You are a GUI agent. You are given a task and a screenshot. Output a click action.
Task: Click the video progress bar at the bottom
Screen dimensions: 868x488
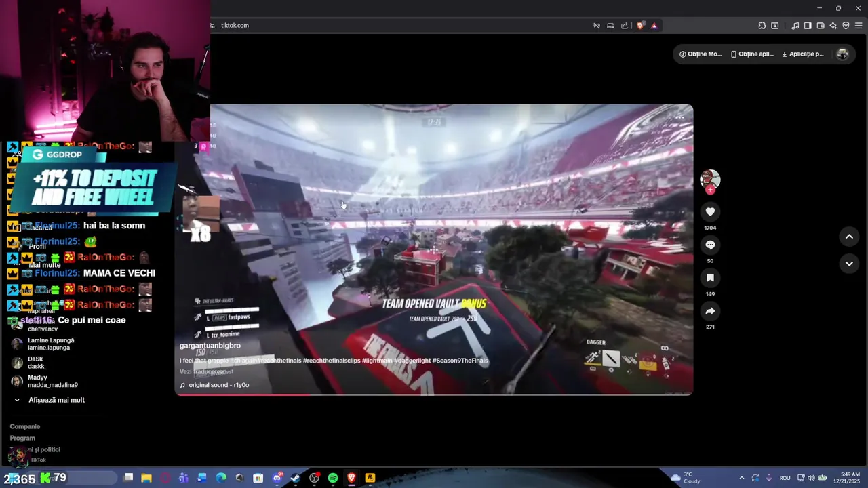click(x=434, y=393)
